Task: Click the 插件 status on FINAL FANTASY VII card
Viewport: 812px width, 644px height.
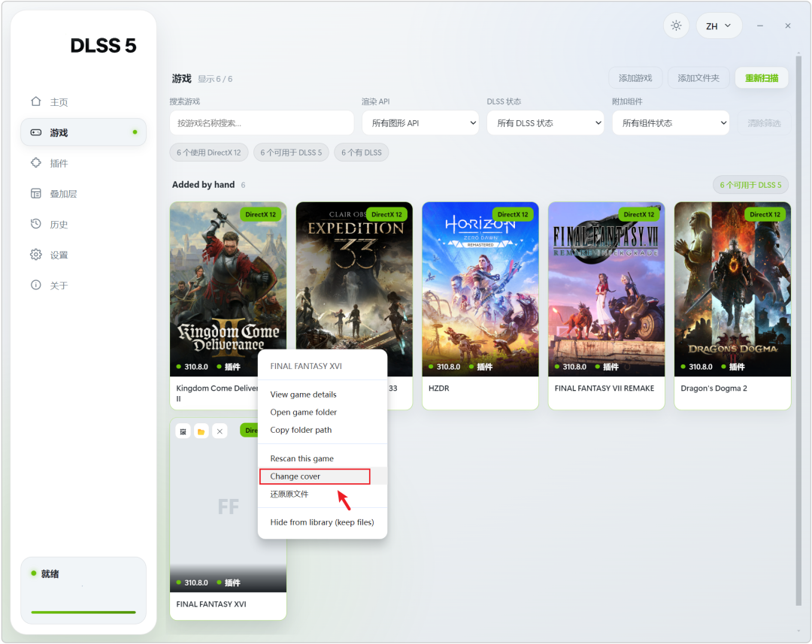Action: (611, 367)
